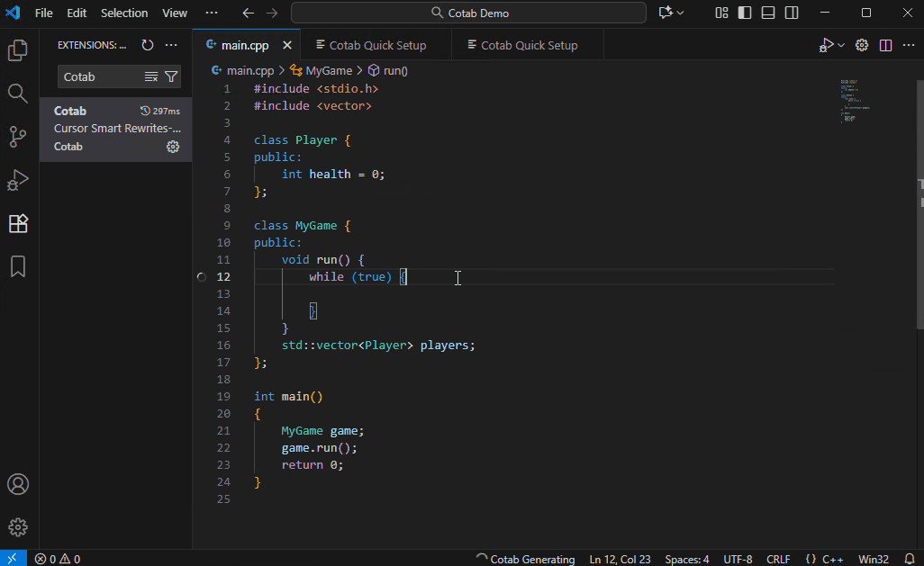This screenshot has width=924, height=566.
Task: Open the Search view icon
Action: point(18,93)
